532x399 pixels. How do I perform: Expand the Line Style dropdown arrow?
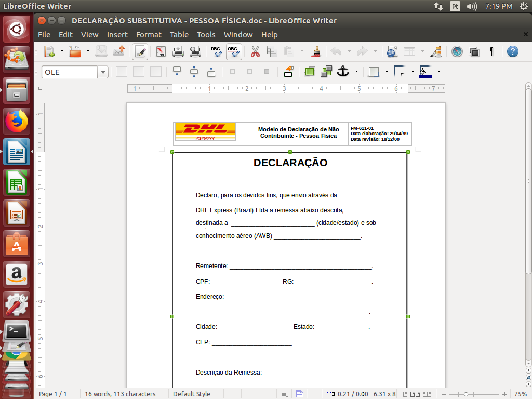pyautogui.click(x=413, y=72)
